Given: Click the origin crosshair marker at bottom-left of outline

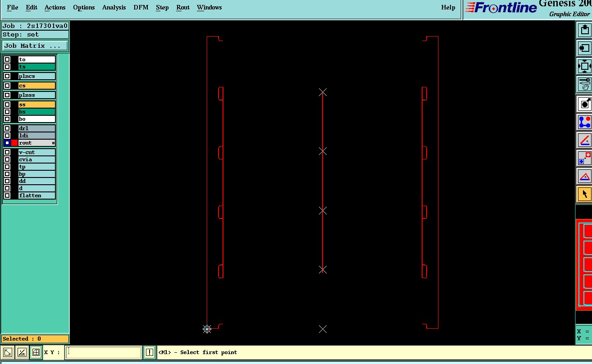Looking at the screenshot, I should point(207,329).
